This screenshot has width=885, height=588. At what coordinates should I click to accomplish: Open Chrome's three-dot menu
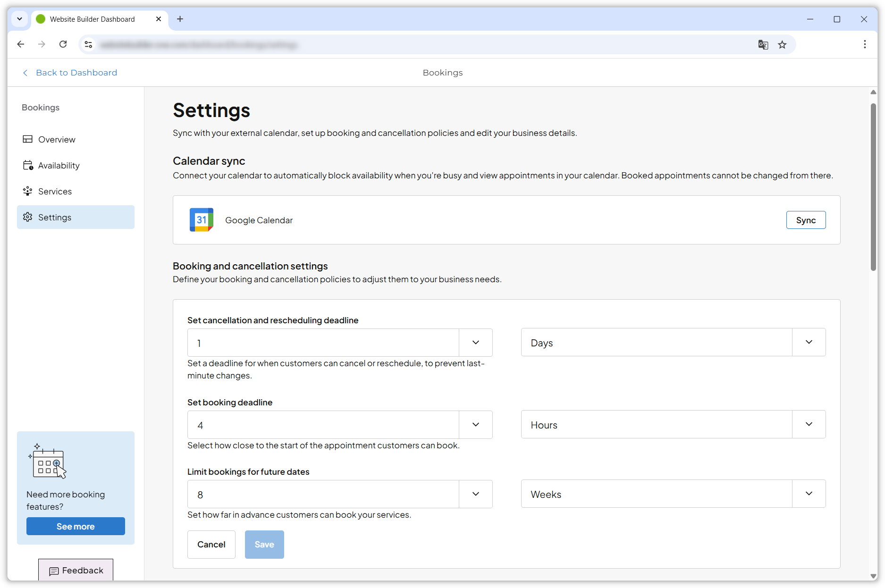click(x=865, y=44)
